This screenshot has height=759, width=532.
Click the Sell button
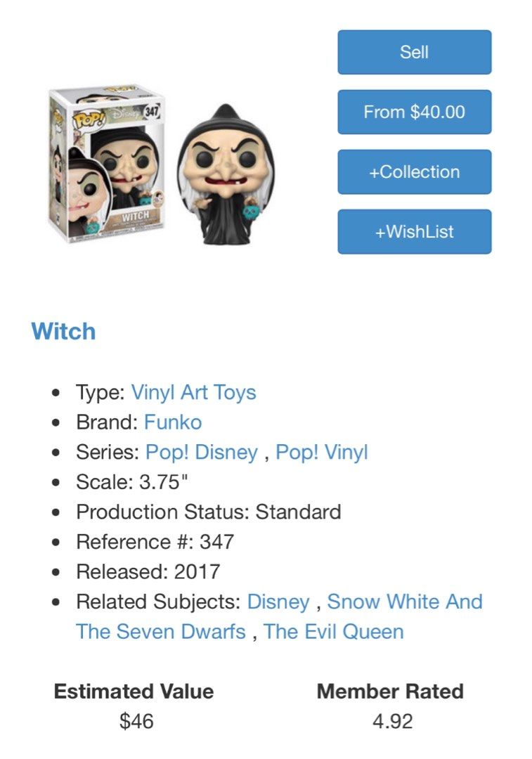coord(415,52)
